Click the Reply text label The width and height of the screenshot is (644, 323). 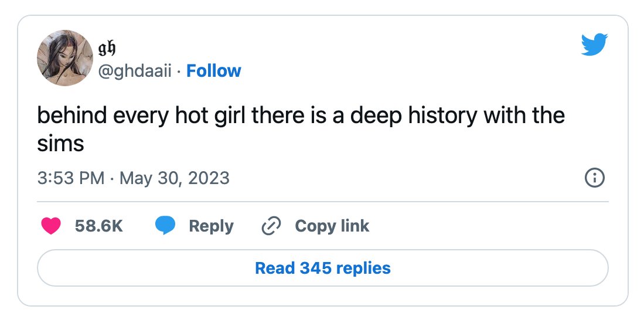211,226
